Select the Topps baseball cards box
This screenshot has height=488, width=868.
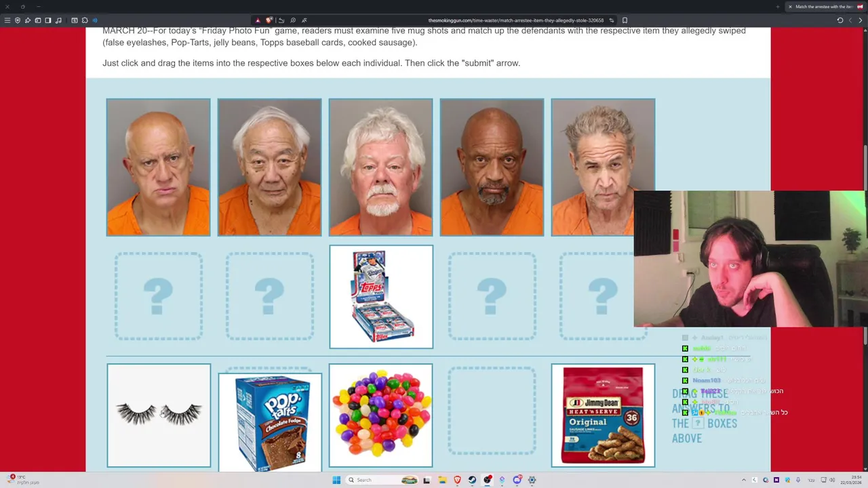(x=380, y=297)
